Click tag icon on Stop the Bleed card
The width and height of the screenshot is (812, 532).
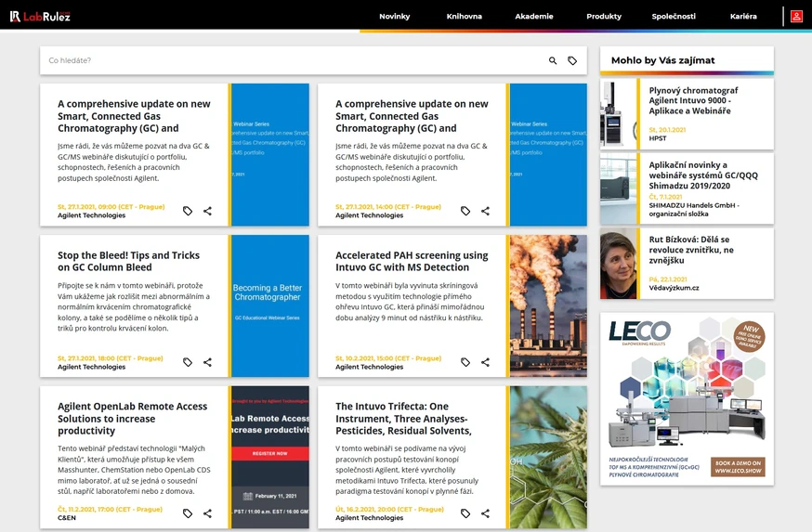coord(188,362)
